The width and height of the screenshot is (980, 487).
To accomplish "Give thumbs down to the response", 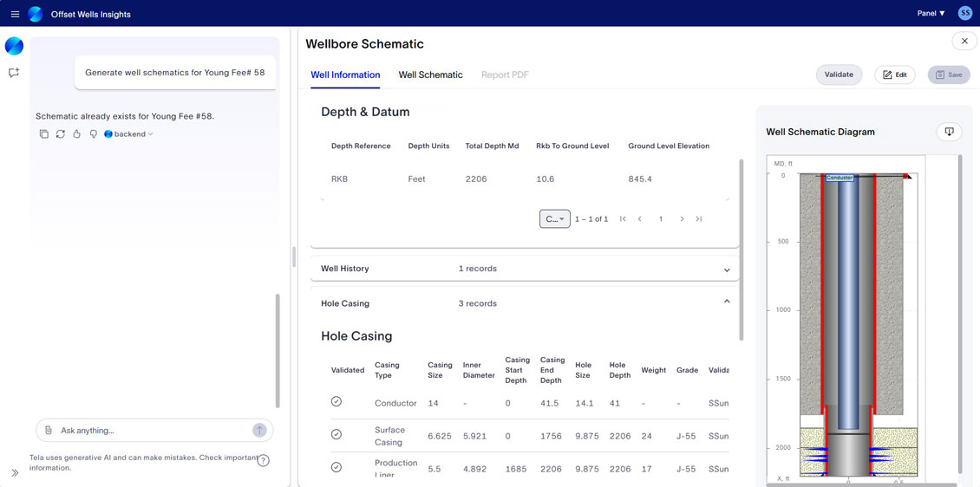I will (93, 133).
